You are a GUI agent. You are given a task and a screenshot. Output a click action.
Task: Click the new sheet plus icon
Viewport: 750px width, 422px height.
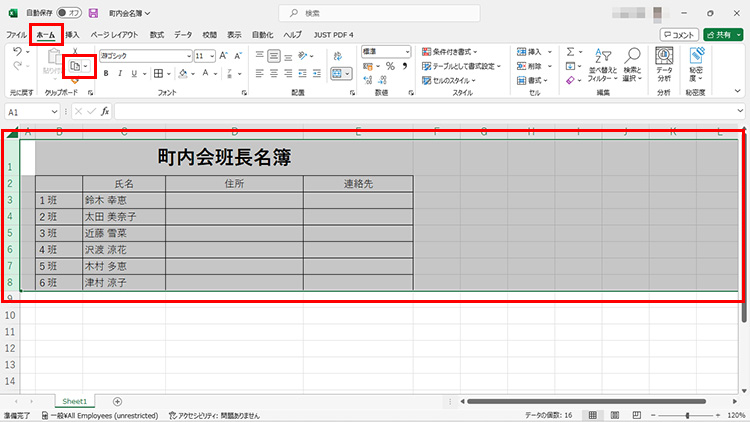tap(117, 401)
